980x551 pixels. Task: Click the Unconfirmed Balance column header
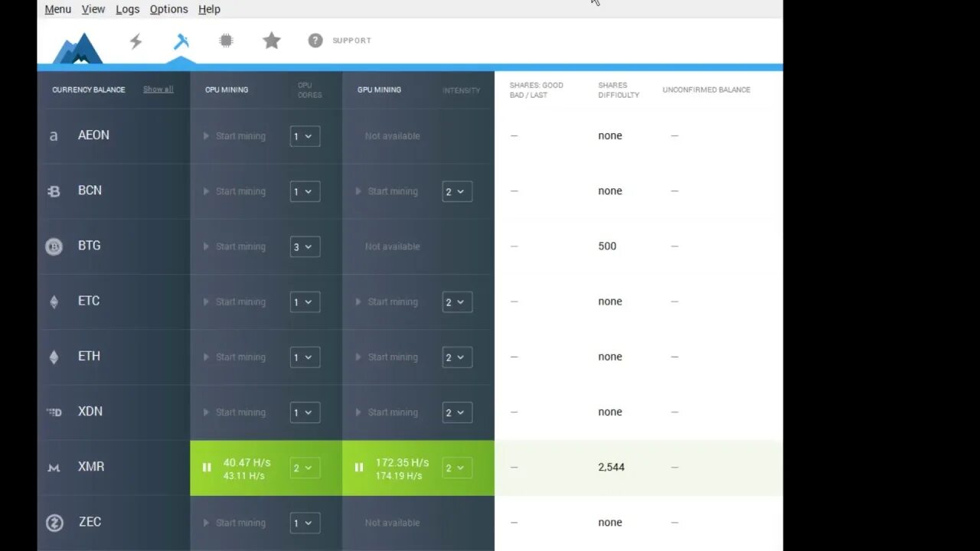coord(707,90)
